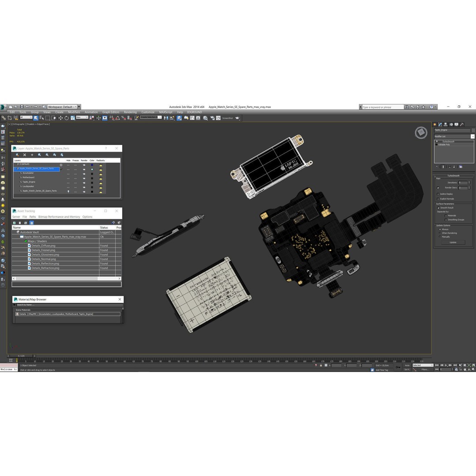This screenshot has width=476, height=476.
Task: Collapse Scene Materials group in Material Browser
Action: [14, 310]
